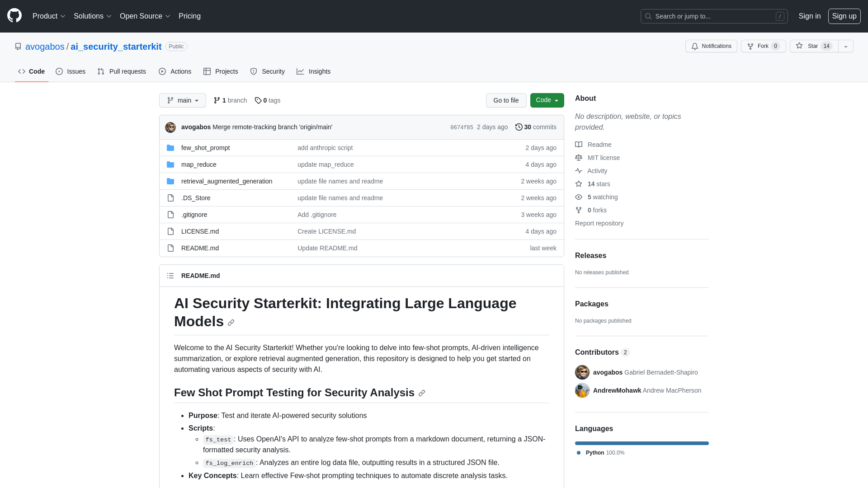
Task: Click the MIT license scale icon
Action: [x=579, y=158]
